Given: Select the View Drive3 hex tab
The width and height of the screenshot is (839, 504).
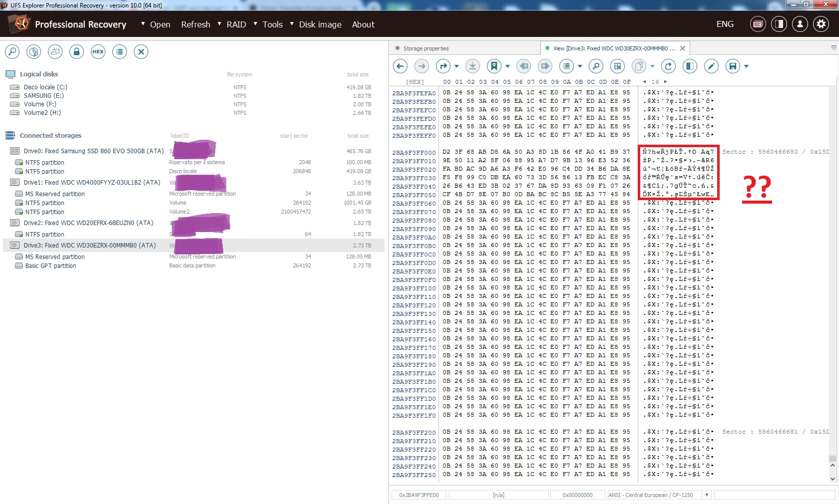Looking at the screenshot, I should (x=614, y=48).
